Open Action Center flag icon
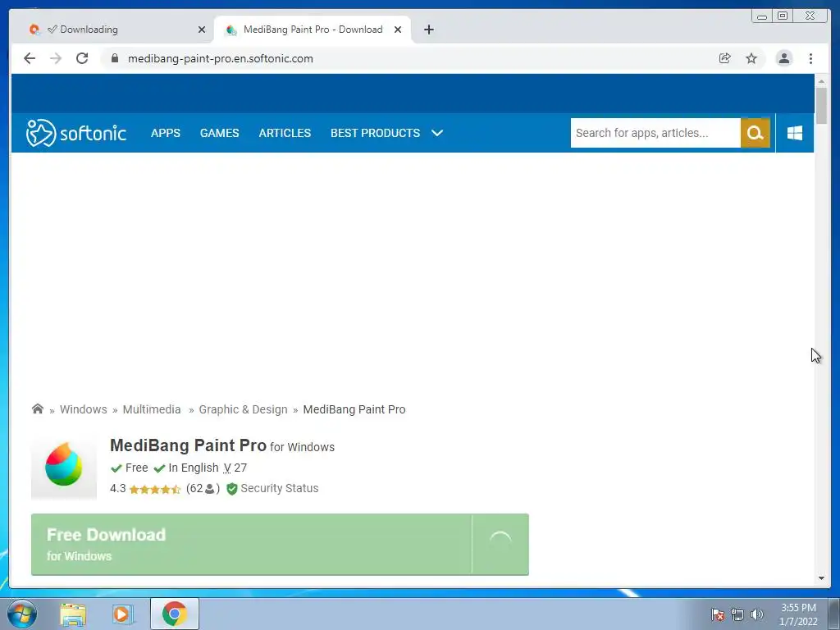Screen dimensions: 840x630 coord(718,614)
